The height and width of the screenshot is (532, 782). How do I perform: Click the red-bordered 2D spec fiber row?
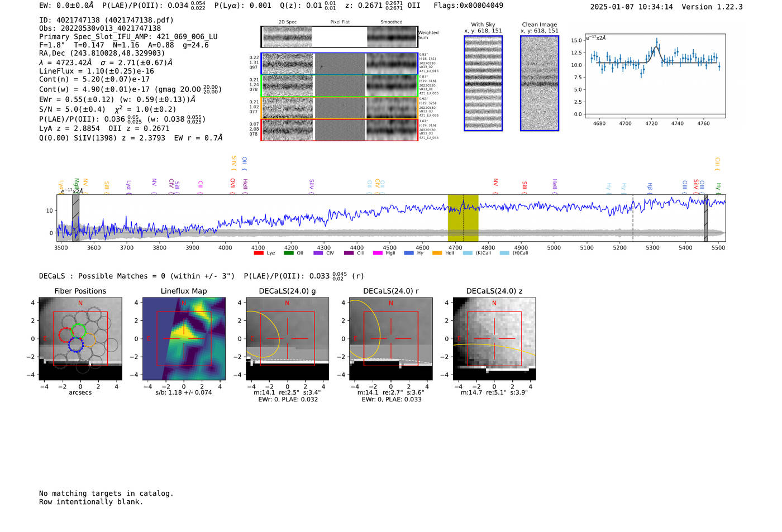(x=340, y=130)
